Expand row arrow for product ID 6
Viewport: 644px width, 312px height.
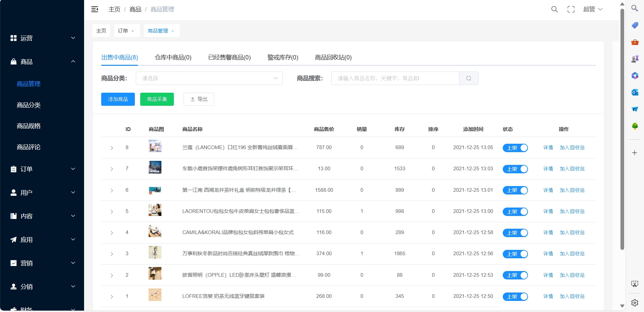click(x=112, y=190)
